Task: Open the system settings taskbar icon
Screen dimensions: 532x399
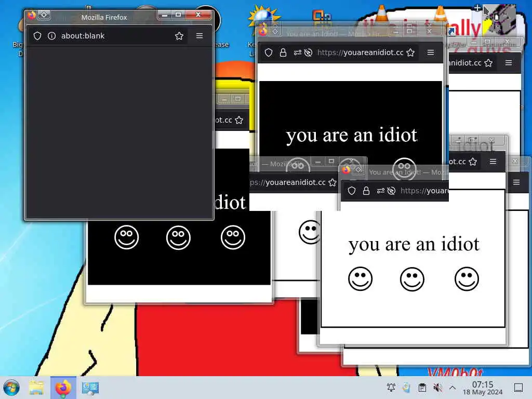Action: (90, 388)
